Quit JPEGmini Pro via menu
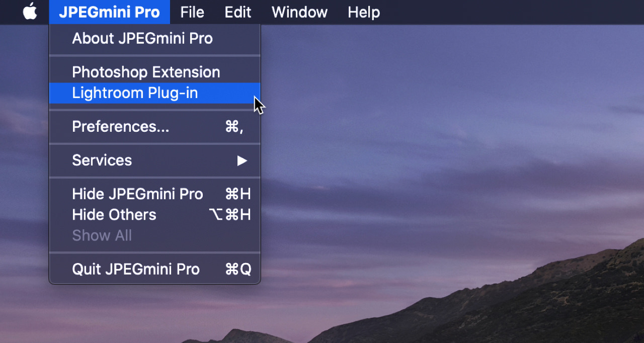 154,269
